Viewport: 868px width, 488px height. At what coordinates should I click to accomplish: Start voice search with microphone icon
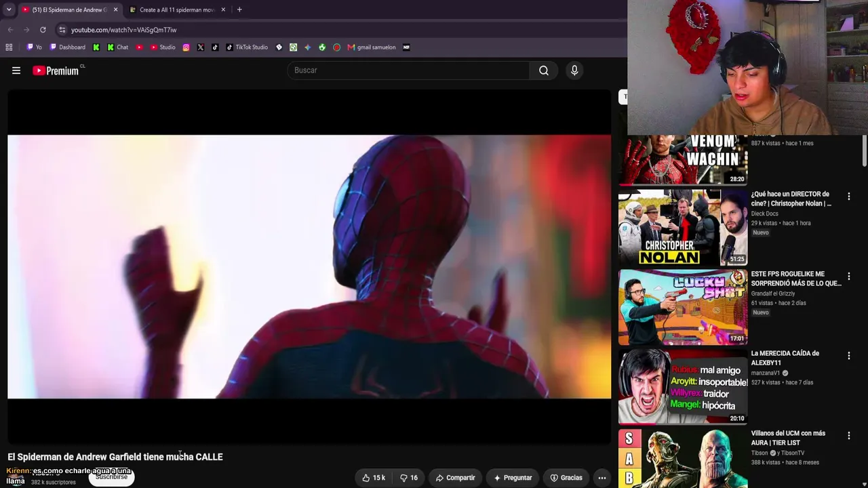(x=574, y=70)
